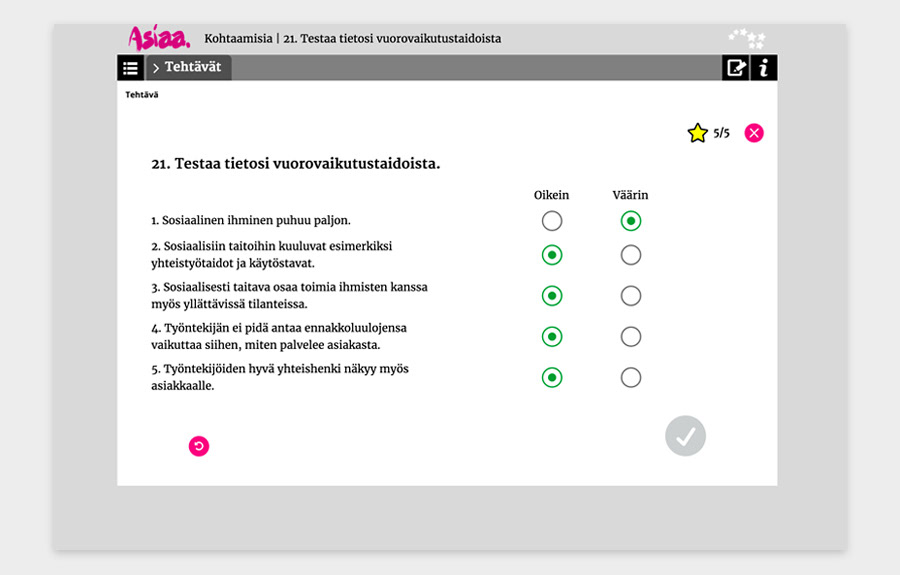Select Oikein for statement 1

point(551,221)
